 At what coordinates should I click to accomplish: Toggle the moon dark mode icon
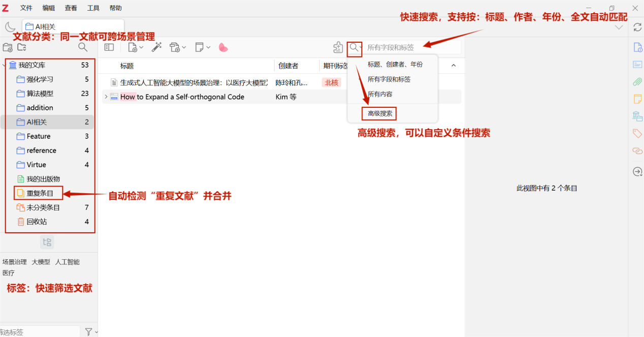coord(10,27)
